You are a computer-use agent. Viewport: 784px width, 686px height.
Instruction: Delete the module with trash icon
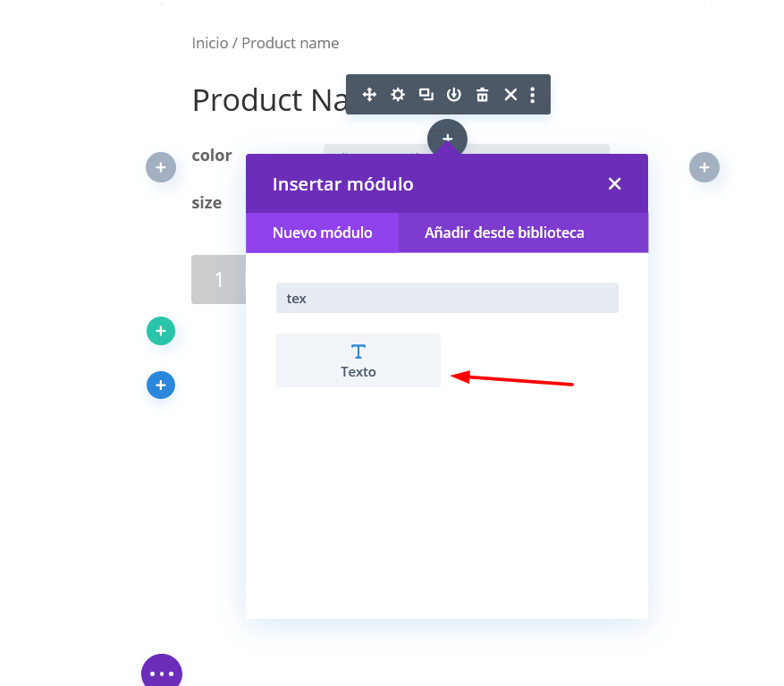pyautogui.click(x=482, y=94)
